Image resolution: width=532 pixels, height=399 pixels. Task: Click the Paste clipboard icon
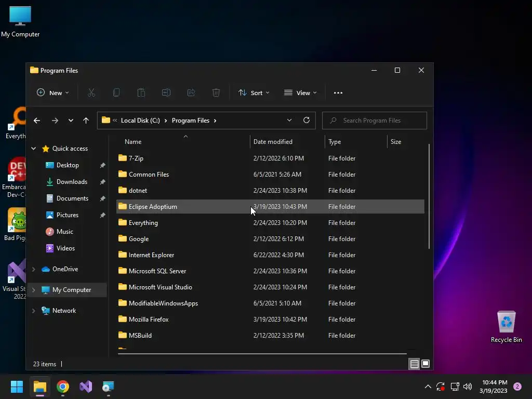click(x=141, y=92)
